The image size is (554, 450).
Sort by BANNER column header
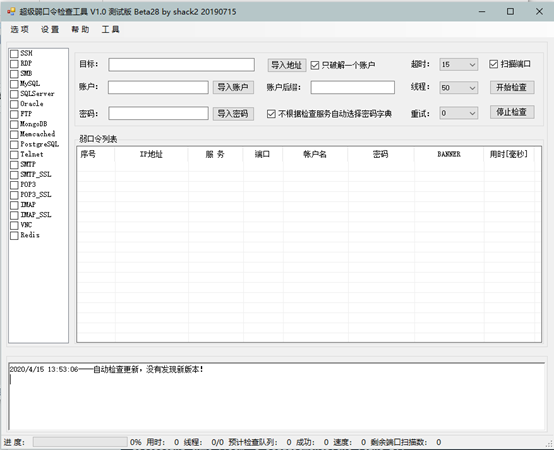click(x=449, y=154)
